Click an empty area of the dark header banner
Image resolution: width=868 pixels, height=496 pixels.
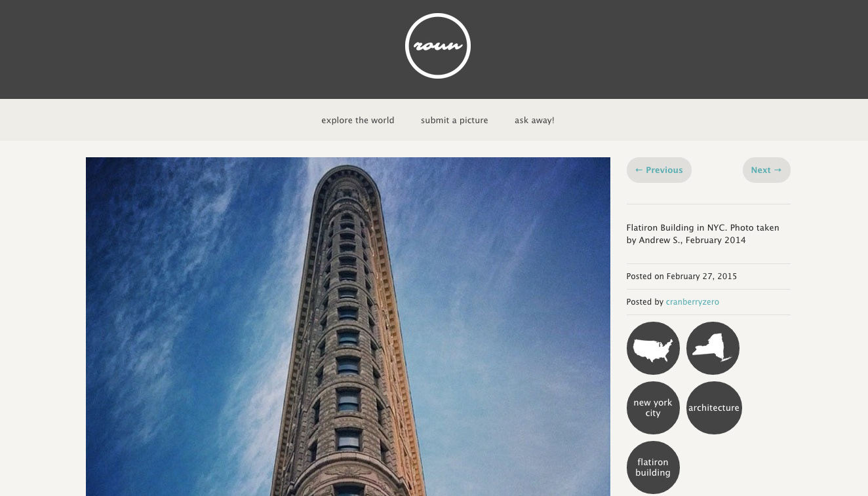click(197, 49)
